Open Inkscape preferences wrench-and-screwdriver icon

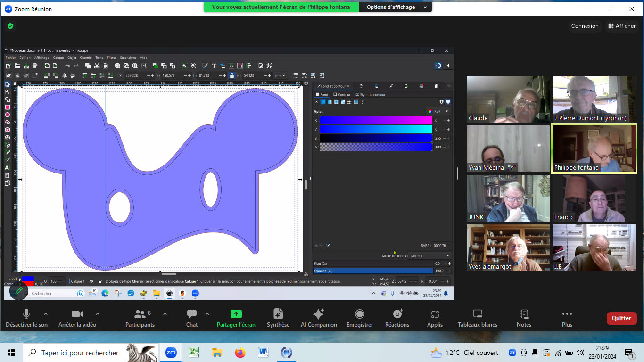tap(270, 66)
